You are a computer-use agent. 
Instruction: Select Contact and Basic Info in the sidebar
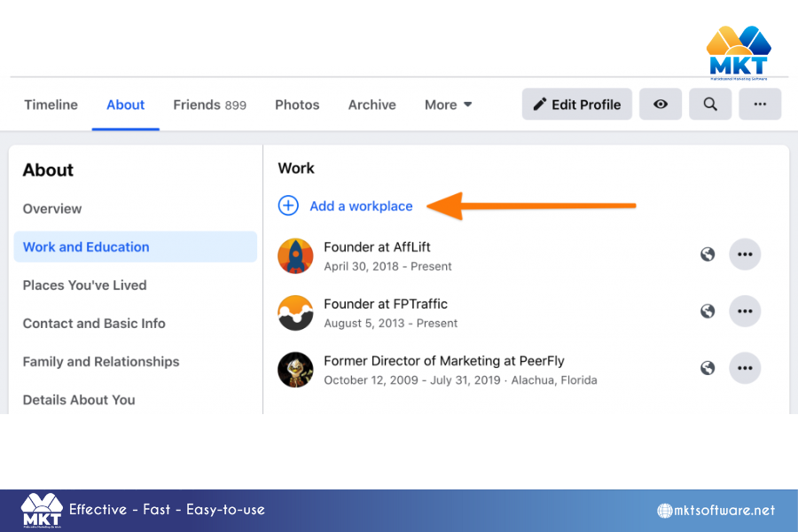click(94, 324)
